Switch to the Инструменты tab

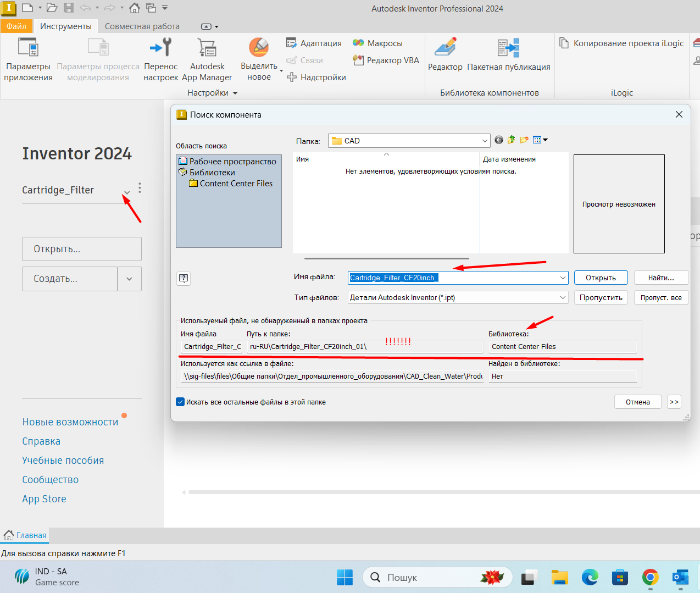click(x=66, y=26)
